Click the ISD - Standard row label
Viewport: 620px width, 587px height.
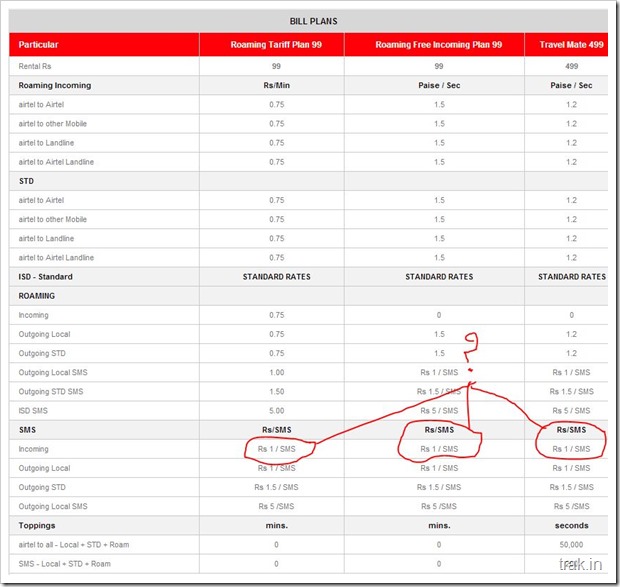pyautogui.click(x=45, y=277)
